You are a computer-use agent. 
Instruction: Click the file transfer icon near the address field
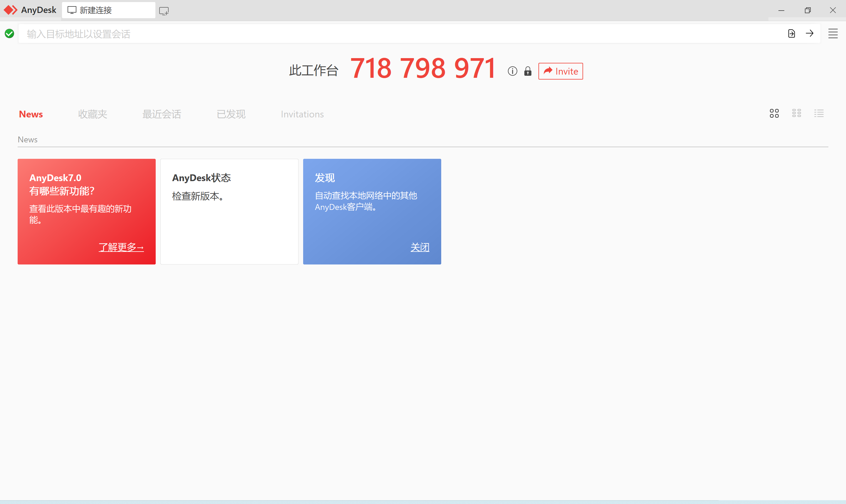click(791, 33)
